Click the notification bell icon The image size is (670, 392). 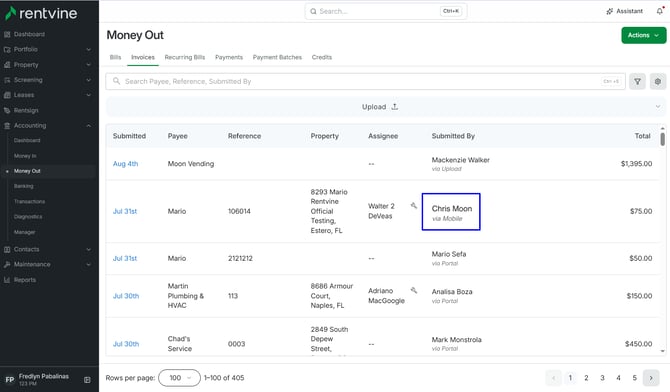click(x=660, y=11)
